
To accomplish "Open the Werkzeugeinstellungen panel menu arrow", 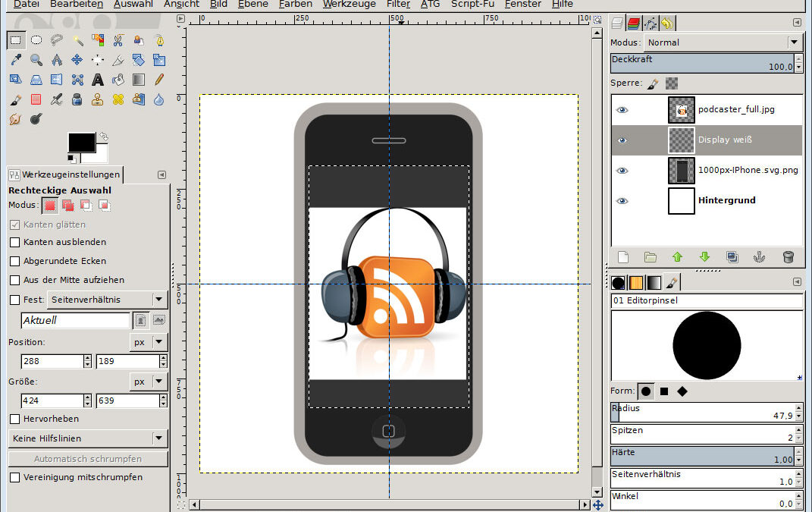I will point(161,175).
